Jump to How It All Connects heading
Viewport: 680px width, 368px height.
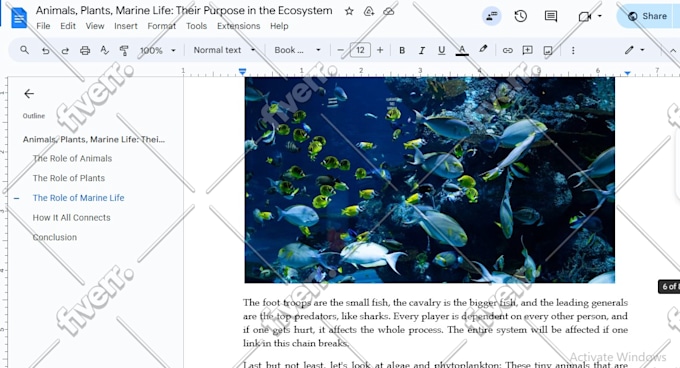(72, 218)
